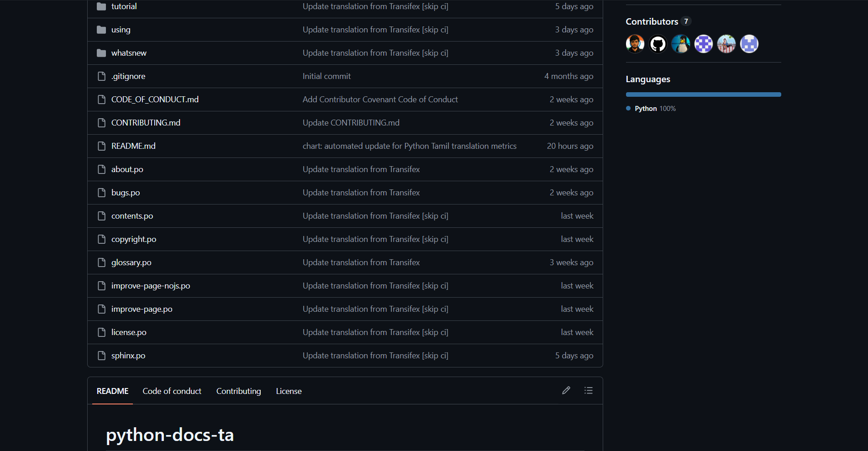Open the Contributors heading link
This screenshot has height=451, width=868.
tap(652, 21)
